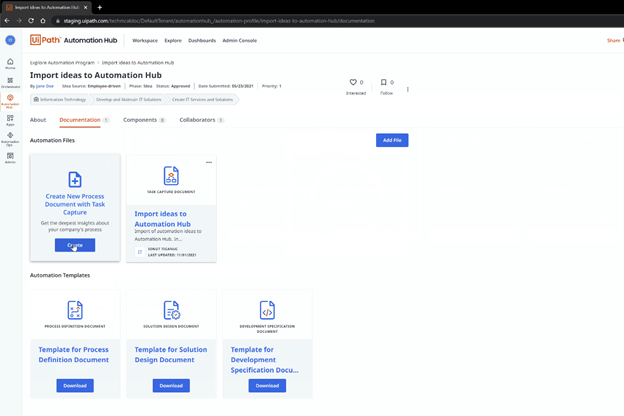Viewport: 624px width, 416px height.
Task: Click the Status: Approved text
Action: click(173, 86)
